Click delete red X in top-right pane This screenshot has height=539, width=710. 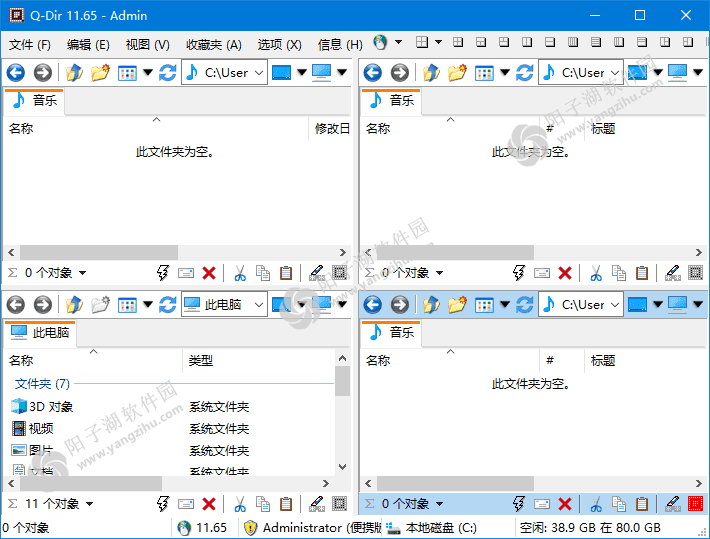point(565,273)
